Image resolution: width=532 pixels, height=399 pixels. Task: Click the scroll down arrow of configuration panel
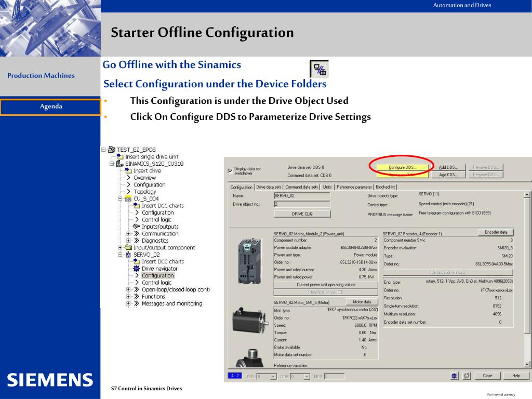tap(527, 364)
